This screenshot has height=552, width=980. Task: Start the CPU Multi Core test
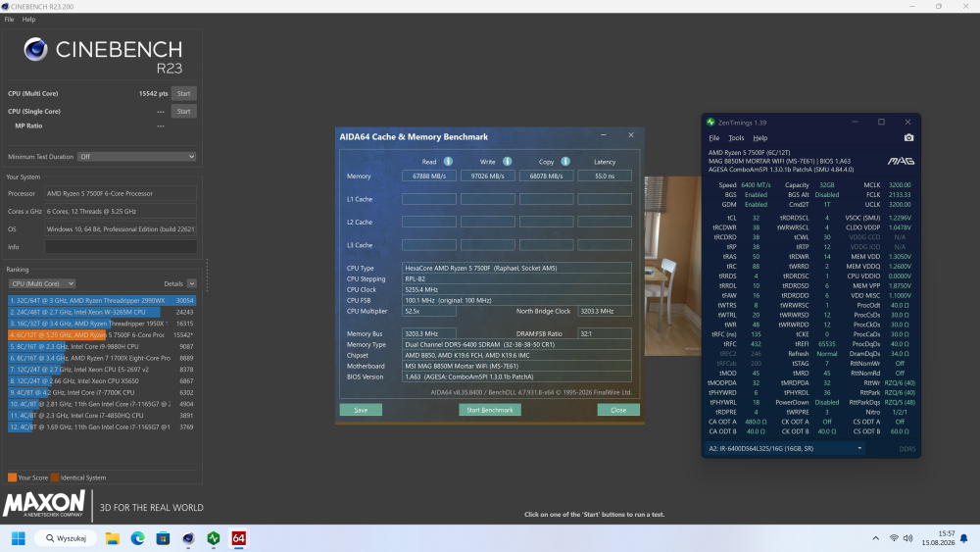[x=184, y=93]
